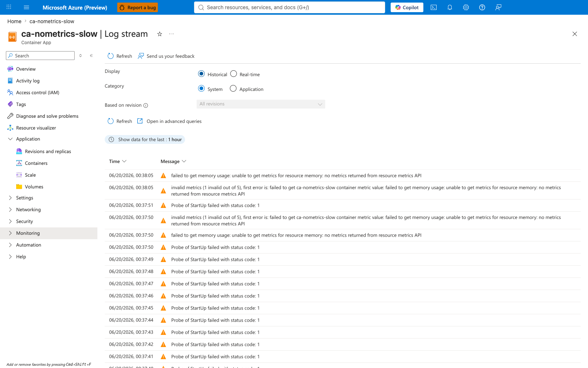The height and width of the screenshot is (368, 588).
Task: Click the Based on revision info icon
Action: coord(146,105)
